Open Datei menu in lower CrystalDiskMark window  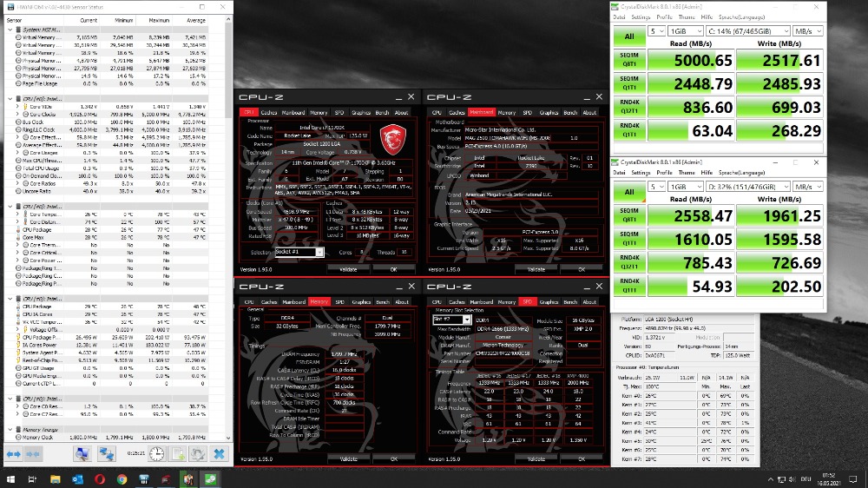619,173
